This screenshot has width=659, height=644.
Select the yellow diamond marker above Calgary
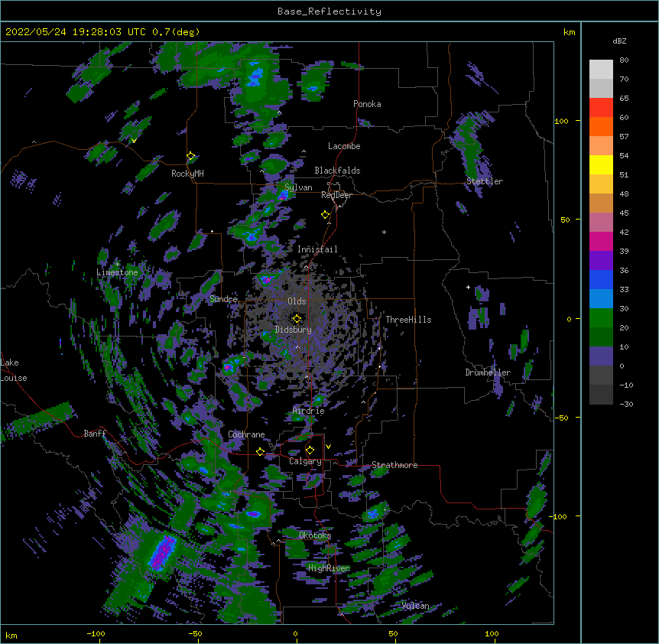click(310, 450)
